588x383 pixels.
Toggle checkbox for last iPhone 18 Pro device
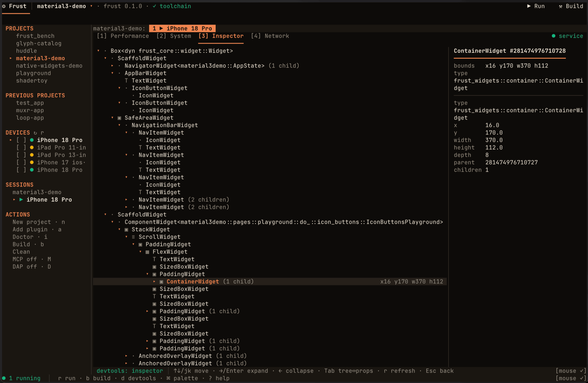click(x=21, y=170)
